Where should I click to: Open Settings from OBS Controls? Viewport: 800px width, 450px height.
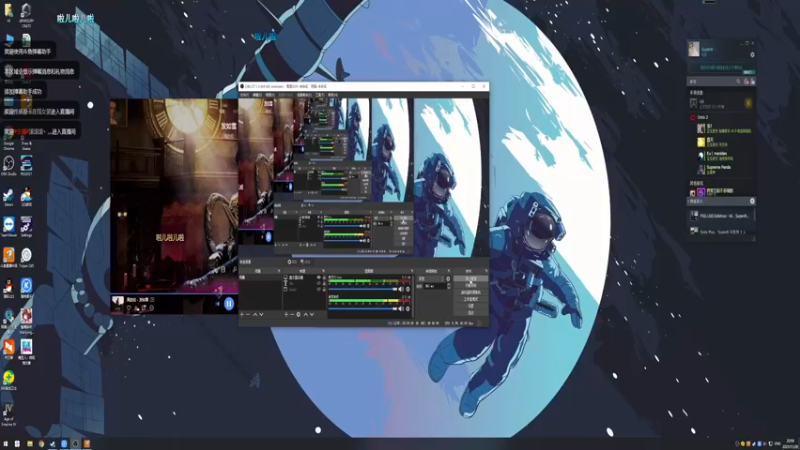[470, 306]
